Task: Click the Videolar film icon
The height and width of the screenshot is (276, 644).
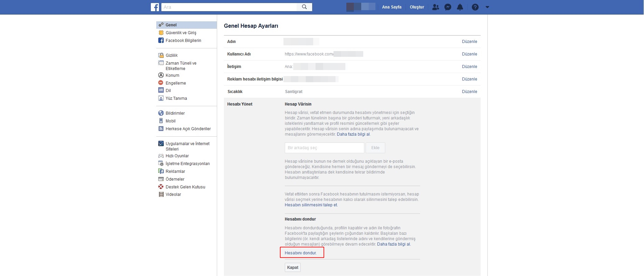Action: pos(161,194)
